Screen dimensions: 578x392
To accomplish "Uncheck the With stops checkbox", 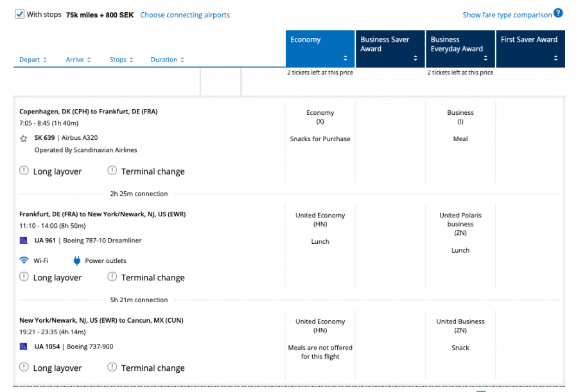I will (x=19, y=14).
